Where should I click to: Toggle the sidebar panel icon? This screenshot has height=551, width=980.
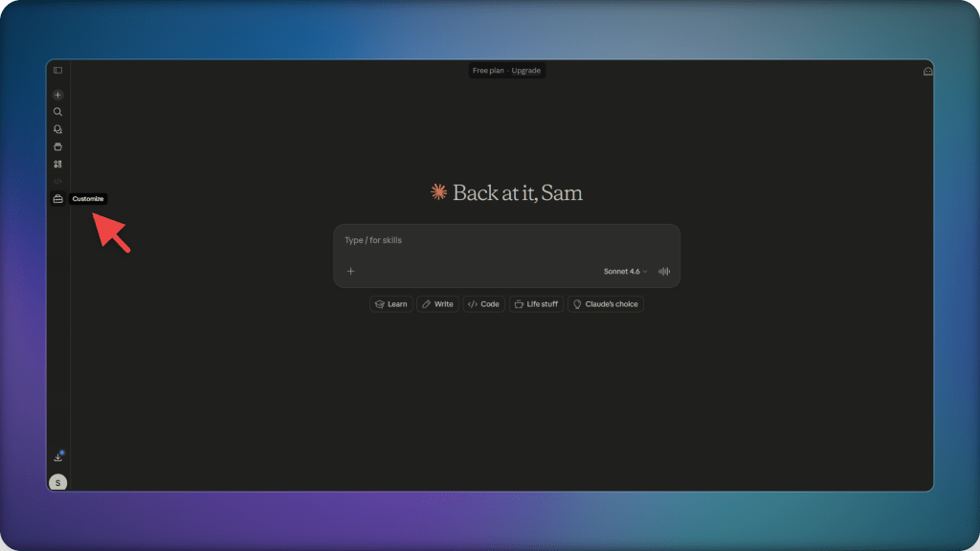(x=57, y=71)
